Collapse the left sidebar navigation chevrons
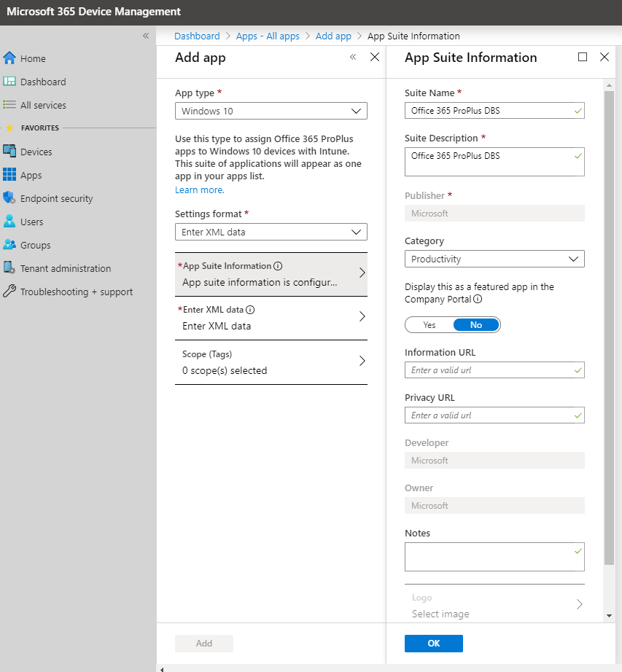The height and width of the screenshot is (672, 622). (x=146, y=36)
